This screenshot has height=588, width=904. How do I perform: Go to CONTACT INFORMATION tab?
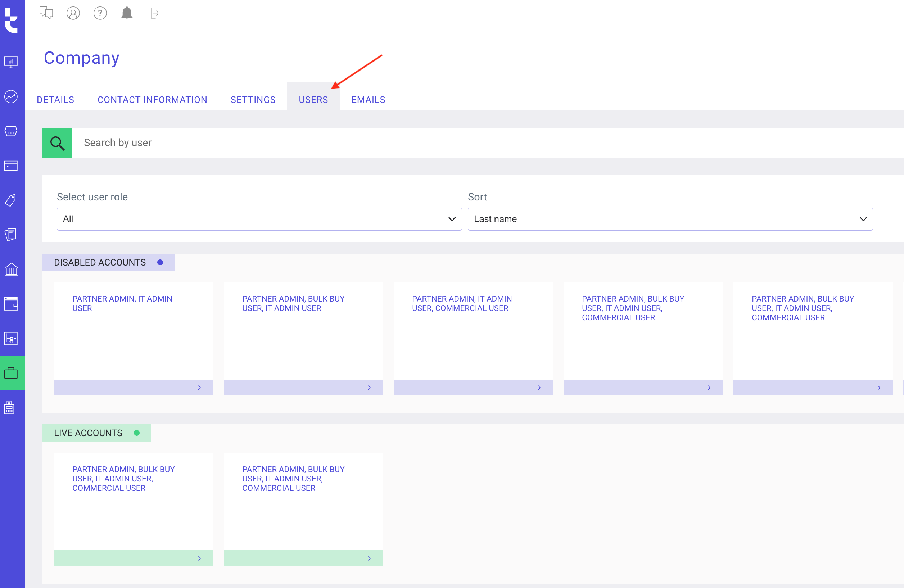click(152, 100)
